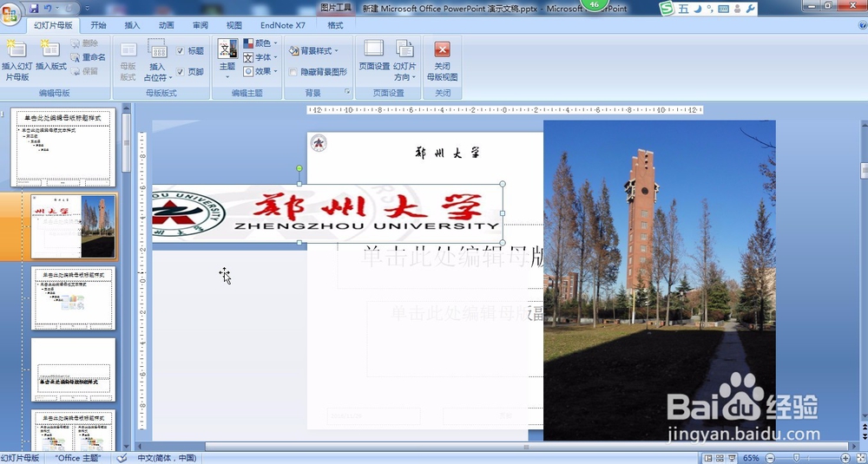Click the green rotation handle of logo image
868x464 pixels.
[299, 168]
